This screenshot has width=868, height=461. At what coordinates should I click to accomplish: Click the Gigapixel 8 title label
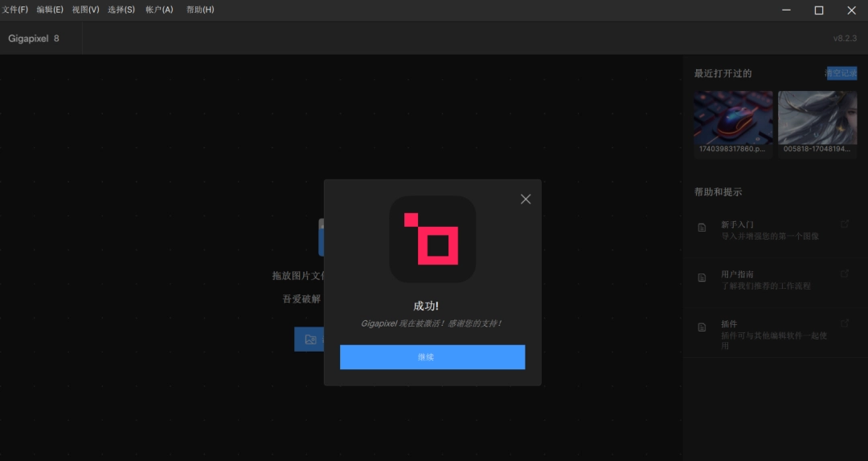pos(34,39)
